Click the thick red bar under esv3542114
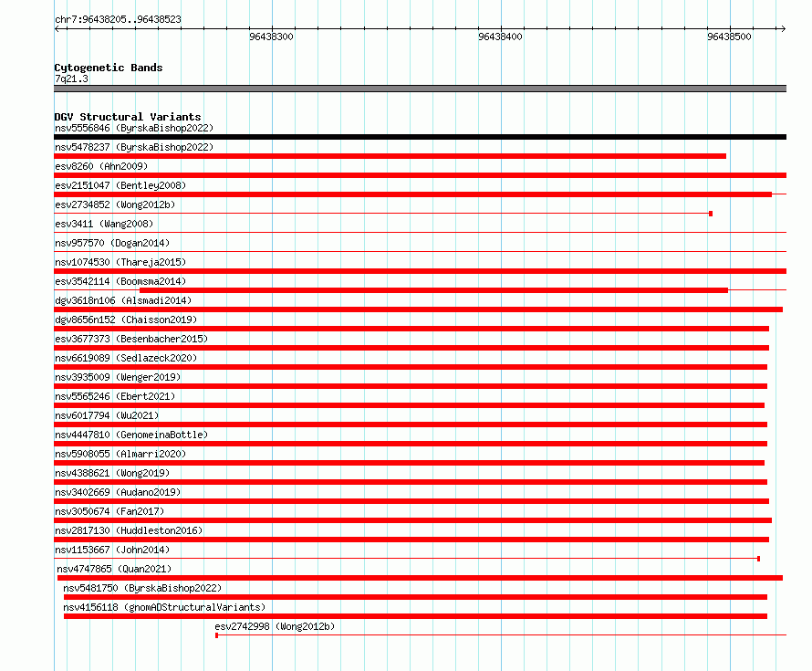 [434, 290]
